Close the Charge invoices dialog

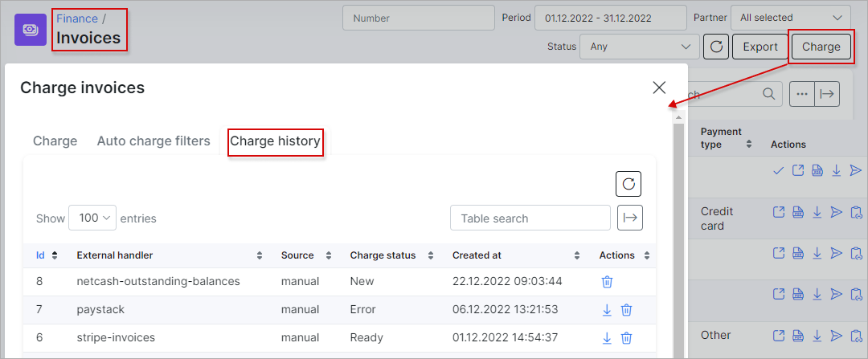coord(659,88)
